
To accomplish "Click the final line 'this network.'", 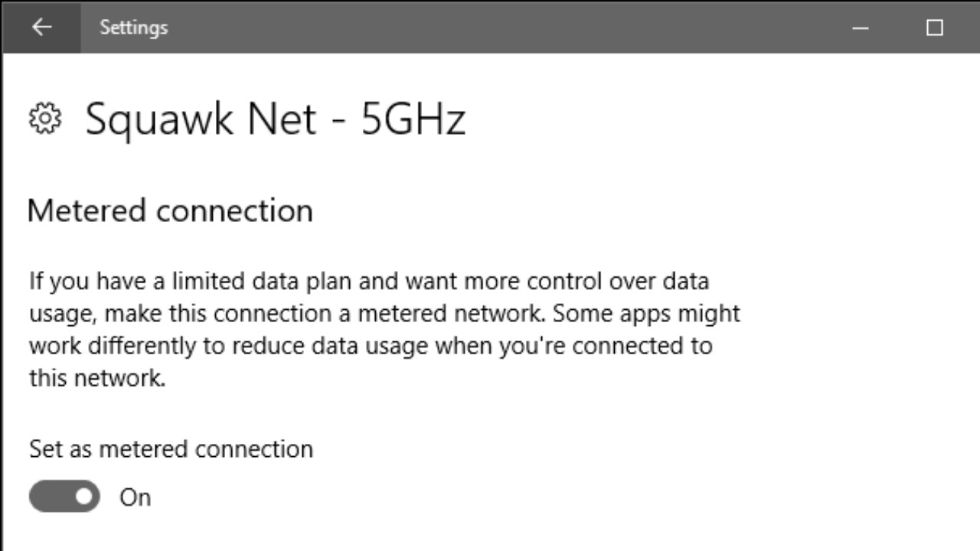I will click(x=97, y=377).
